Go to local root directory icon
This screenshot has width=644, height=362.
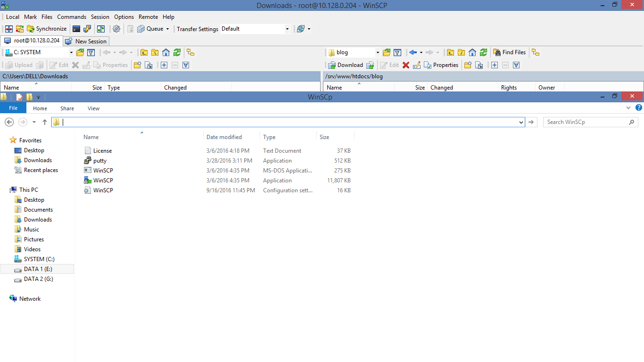155,52
